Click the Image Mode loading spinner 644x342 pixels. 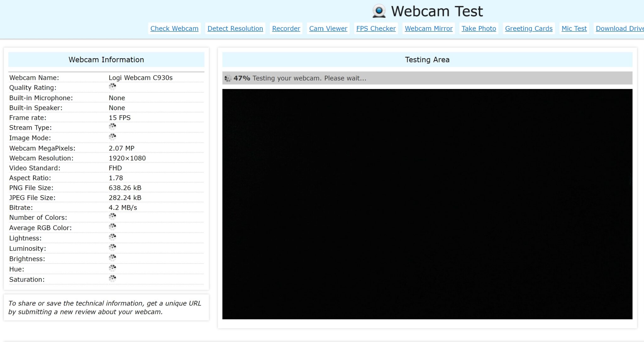113,136
